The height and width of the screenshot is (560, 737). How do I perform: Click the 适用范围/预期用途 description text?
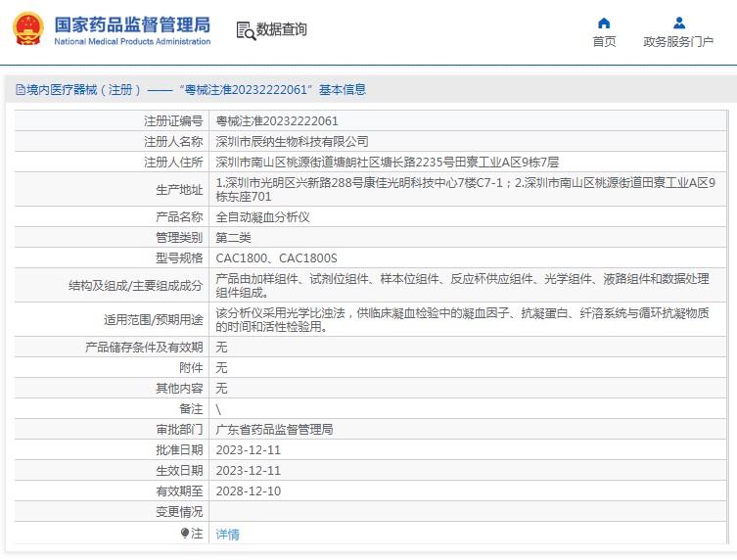[x=463, y=320]
